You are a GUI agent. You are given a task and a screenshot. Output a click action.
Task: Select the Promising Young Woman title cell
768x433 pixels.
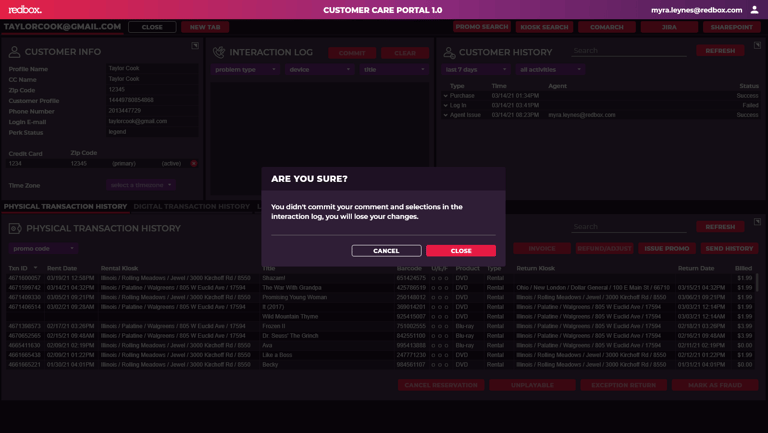[294, 297]
